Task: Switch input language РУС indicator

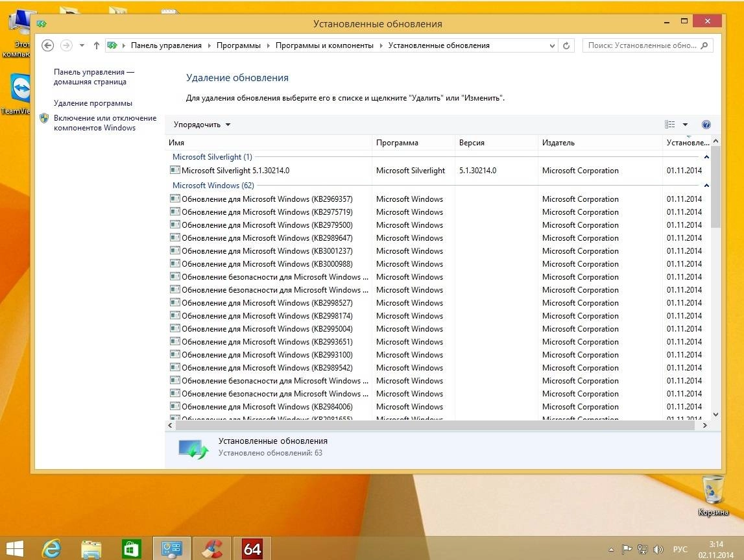Action: pyautogui.click(x=680, y=549)
